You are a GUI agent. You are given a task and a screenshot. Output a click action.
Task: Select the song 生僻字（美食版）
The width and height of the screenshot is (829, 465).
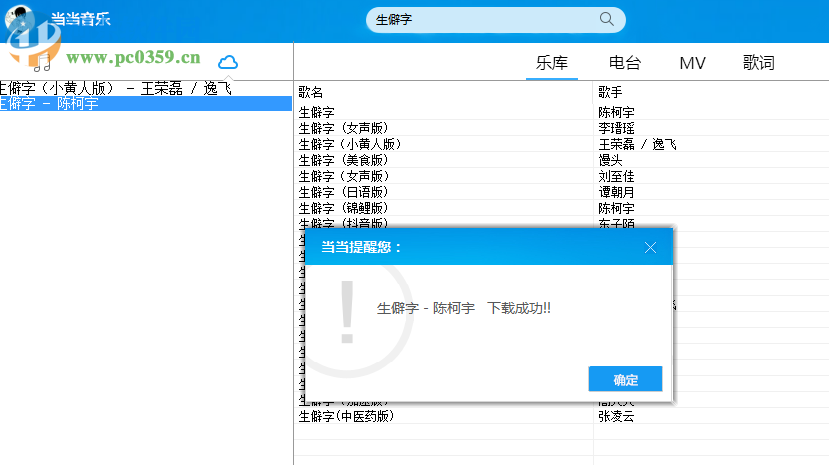[344, 160]
